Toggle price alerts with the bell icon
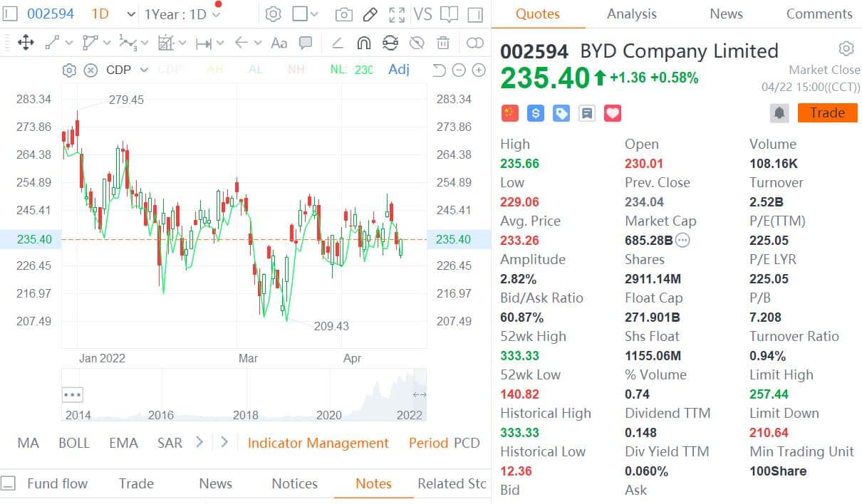Viewport: 862px width, 504px height. pyautogui.click(x=779, y=112)
